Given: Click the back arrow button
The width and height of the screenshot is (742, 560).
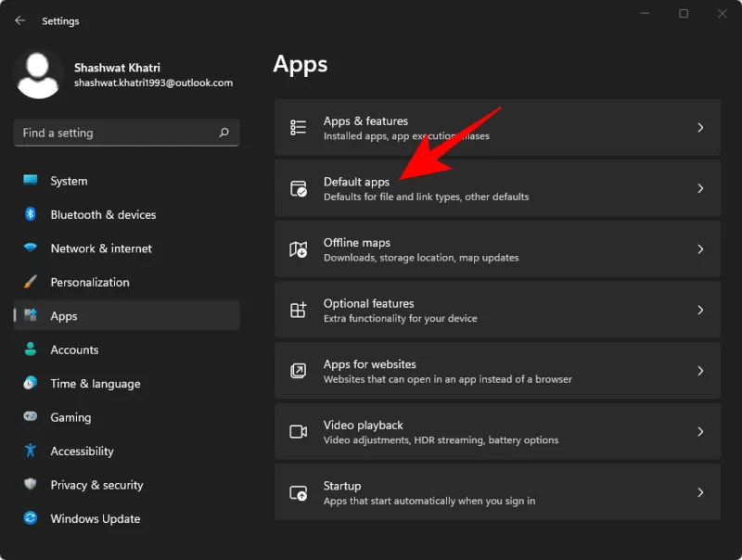Looking at the screenshot, I should (x=19, y=19).
